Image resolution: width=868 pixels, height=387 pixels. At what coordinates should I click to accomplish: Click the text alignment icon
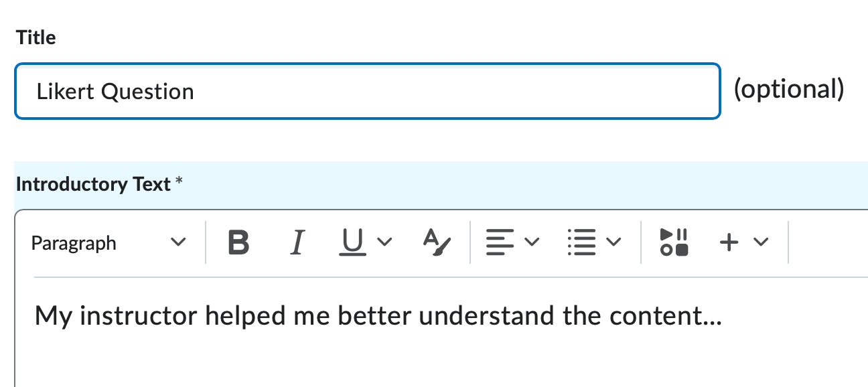click(501, 242)
